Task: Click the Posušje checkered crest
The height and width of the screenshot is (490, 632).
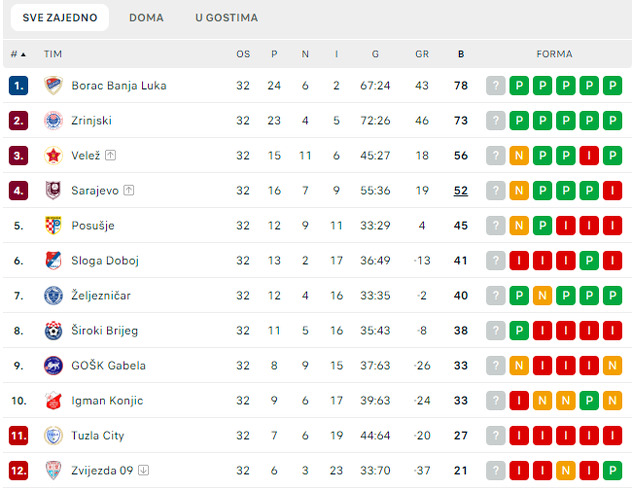Action: [x=53, y=225]
